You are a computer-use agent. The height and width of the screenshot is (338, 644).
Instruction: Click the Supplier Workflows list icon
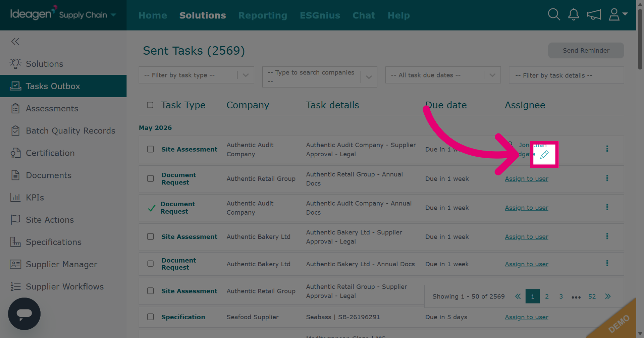point(15,286)
